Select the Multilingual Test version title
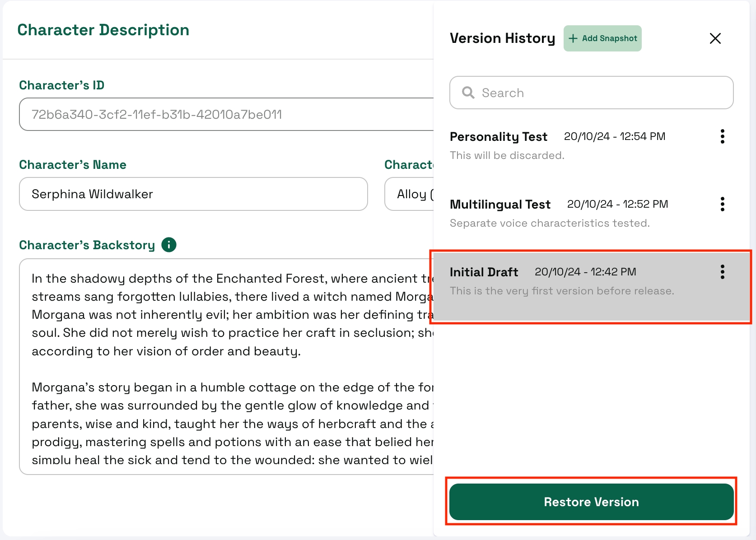Image resolution: width=756 pixels, height=540 pixels. (x=500, y=205)
